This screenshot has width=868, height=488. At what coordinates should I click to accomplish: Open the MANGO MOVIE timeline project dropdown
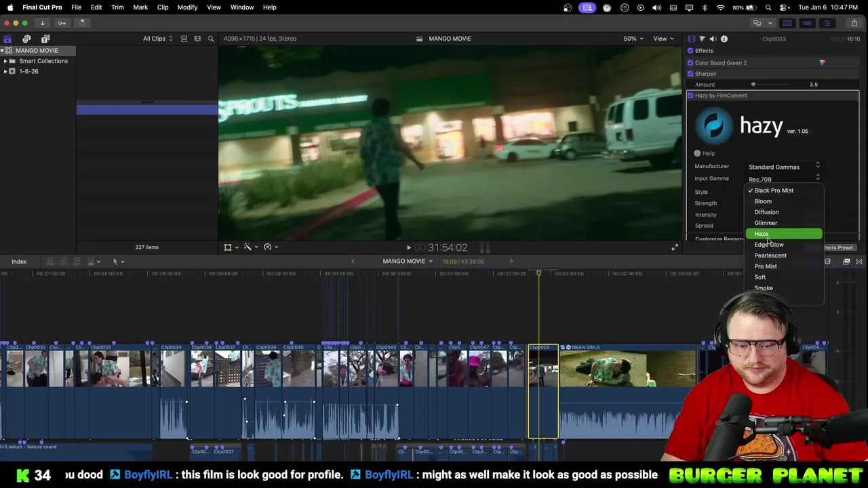(408, 262)
